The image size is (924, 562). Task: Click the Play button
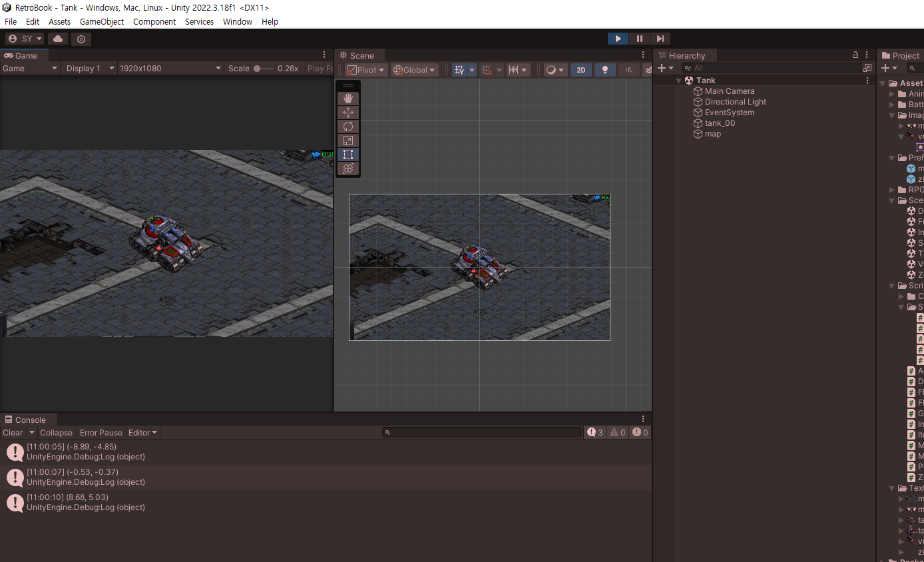(x=618, y=39)
